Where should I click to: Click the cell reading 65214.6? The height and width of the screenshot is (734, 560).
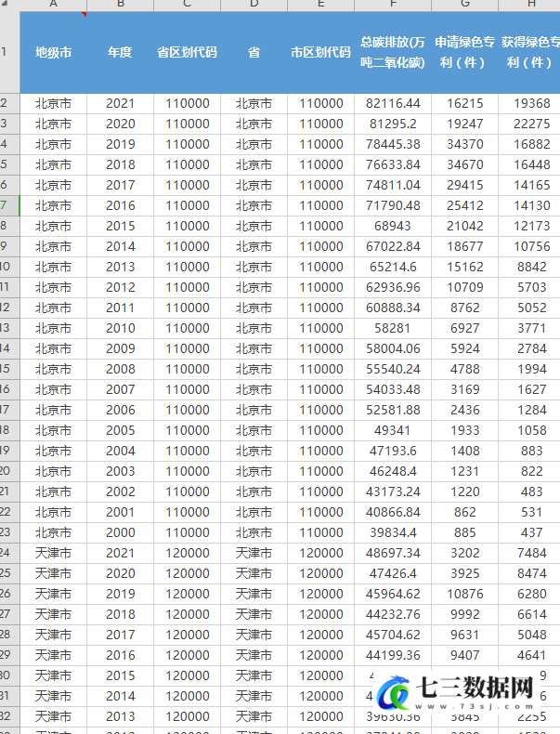click(x=393, y=267)
